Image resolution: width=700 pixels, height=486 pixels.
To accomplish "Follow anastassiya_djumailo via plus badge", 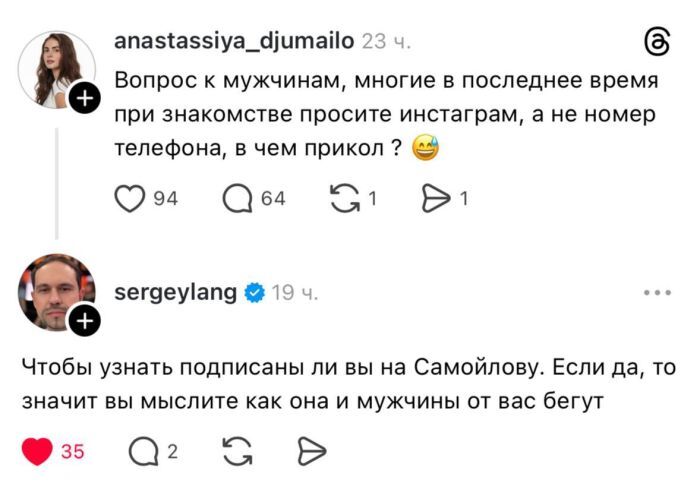I will click(84, 98).
